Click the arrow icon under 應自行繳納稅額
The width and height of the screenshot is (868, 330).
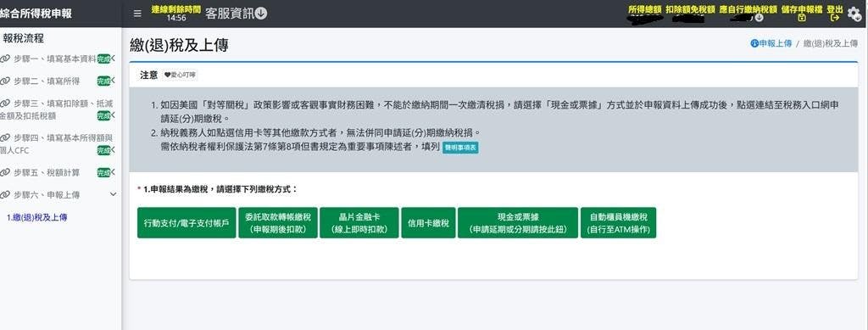pos(759,18)
